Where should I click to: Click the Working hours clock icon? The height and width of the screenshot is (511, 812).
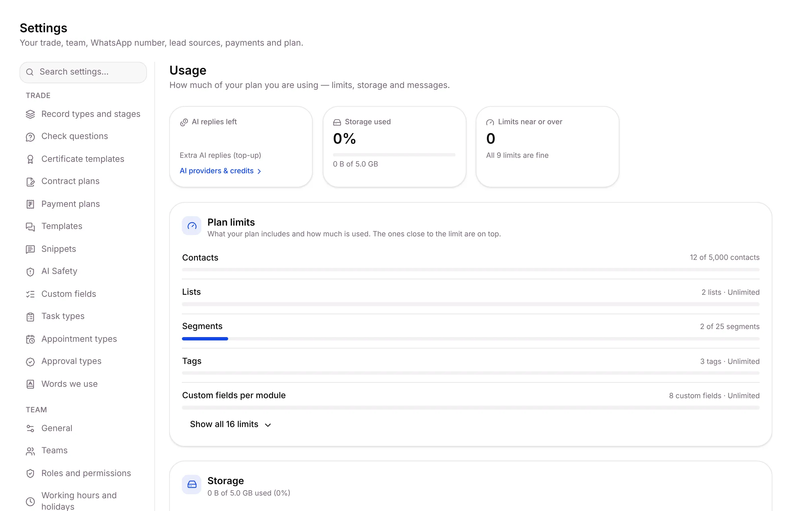[30, 502]
